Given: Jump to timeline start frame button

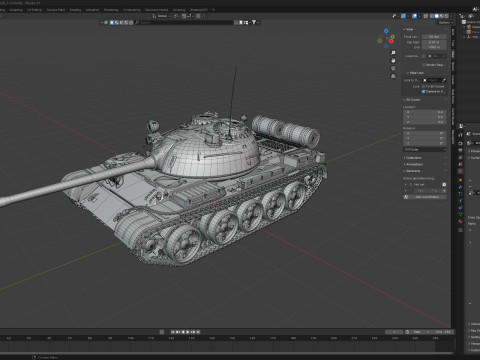Looking at the screenshot, I should pos(173,332).
